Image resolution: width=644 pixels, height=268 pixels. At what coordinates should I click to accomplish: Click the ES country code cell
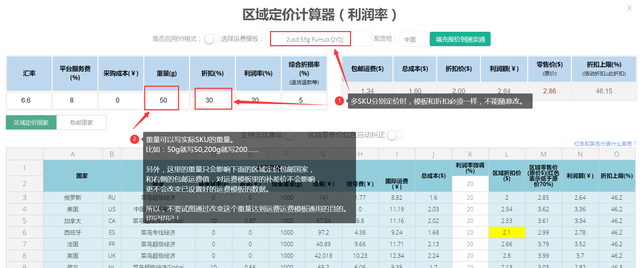pos(112,232)
